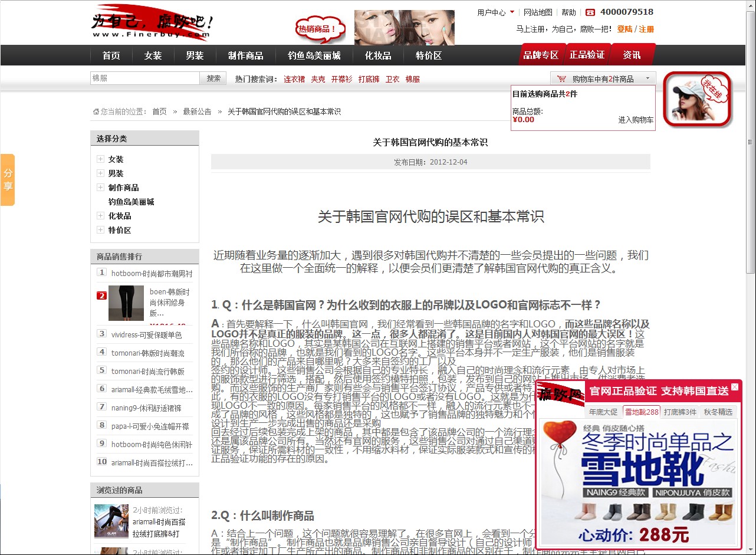Click the 热销商品 speech bubble icon
This screenshot has width=756, height=555.
pyautogui.click(x=319, y=29)
